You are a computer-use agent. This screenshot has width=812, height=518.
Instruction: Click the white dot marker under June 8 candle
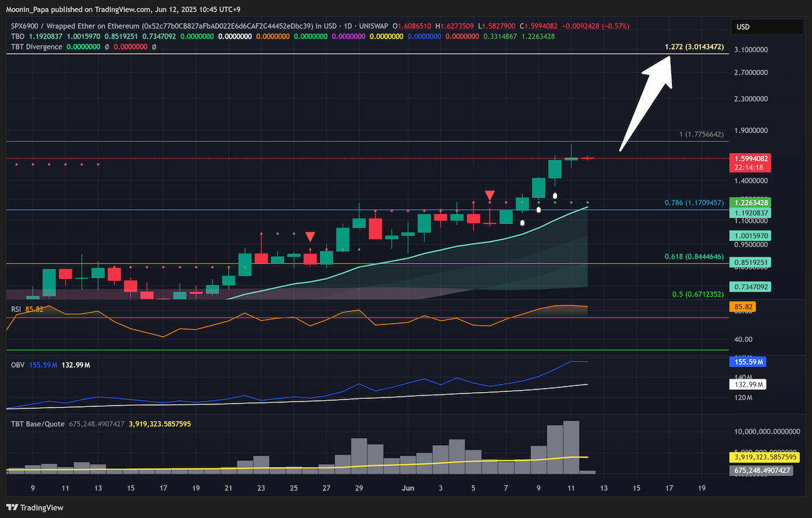(522, 221)
